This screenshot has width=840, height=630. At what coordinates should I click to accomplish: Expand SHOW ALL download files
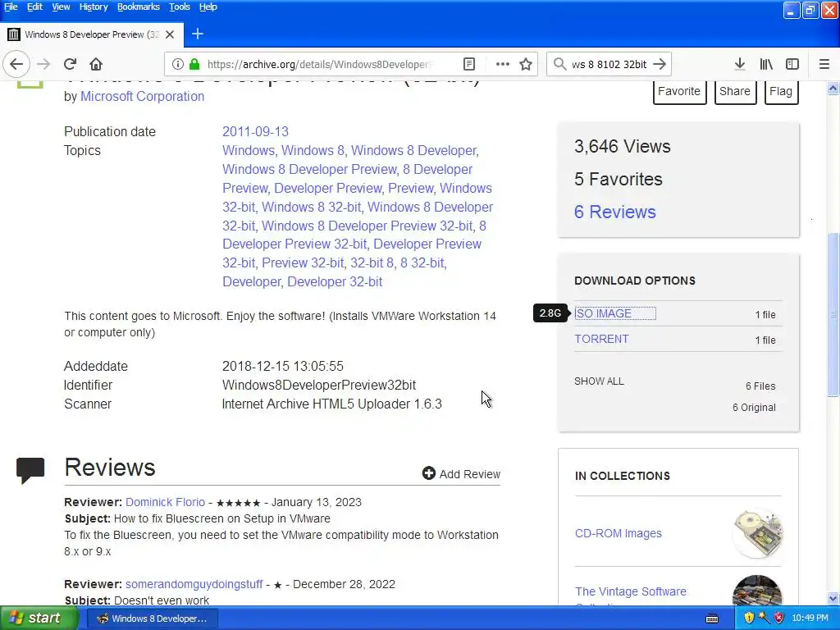coord(599,381)
